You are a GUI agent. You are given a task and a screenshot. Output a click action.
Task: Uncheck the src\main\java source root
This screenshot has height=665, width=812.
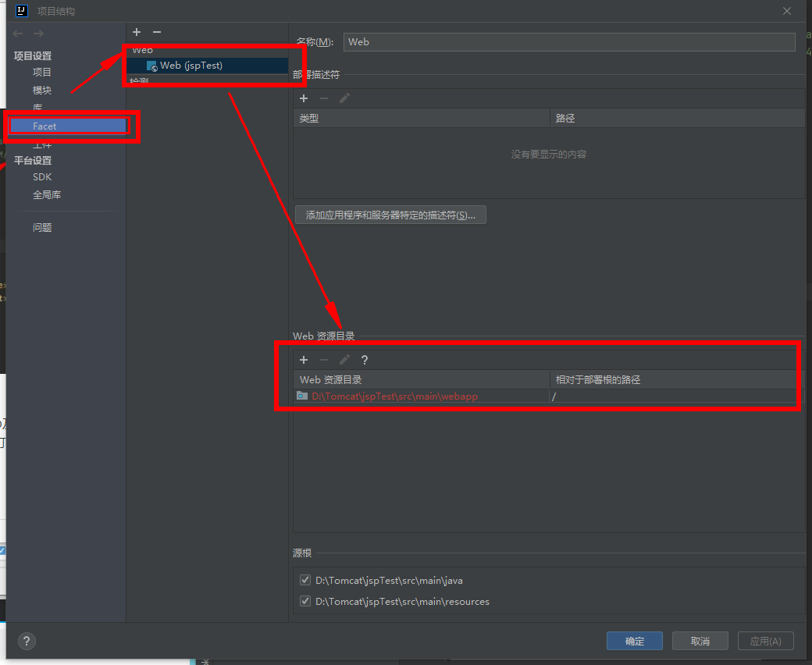tap(305, 581)
